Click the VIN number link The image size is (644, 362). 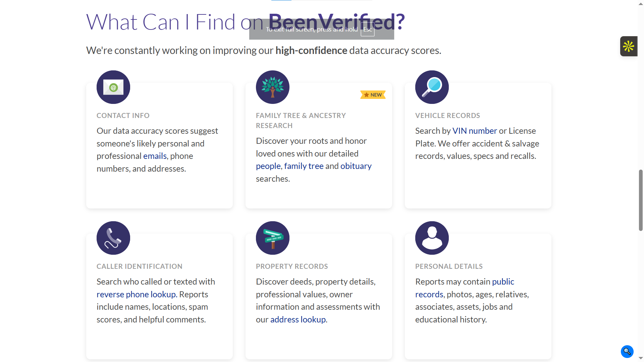tap(475, 131)
